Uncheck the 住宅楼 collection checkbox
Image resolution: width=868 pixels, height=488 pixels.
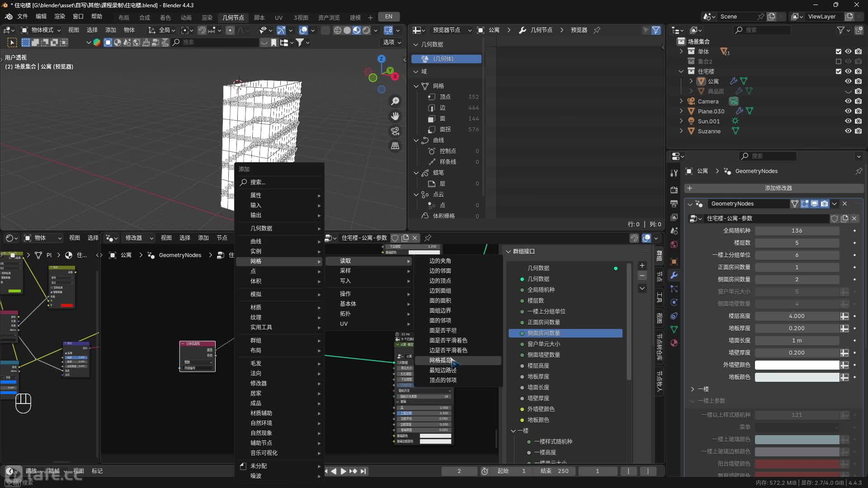pyautogui.click(x=839, y=71)
